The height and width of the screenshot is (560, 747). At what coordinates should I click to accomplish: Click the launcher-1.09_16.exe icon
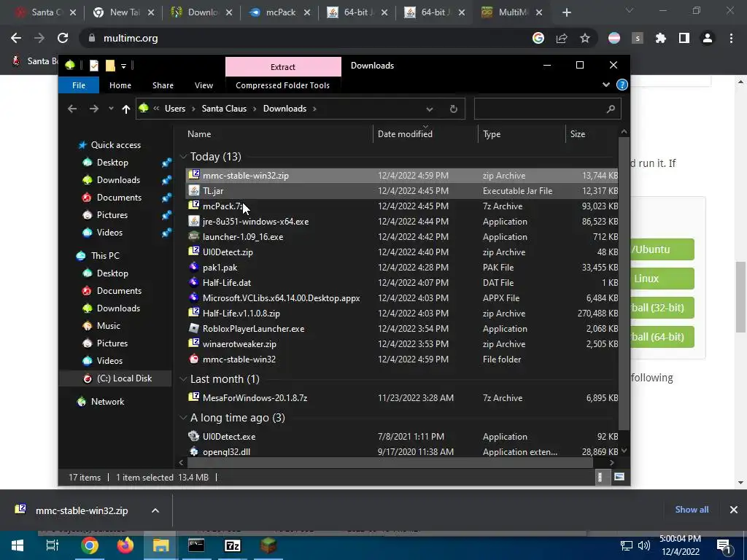[x=194, y=236]
